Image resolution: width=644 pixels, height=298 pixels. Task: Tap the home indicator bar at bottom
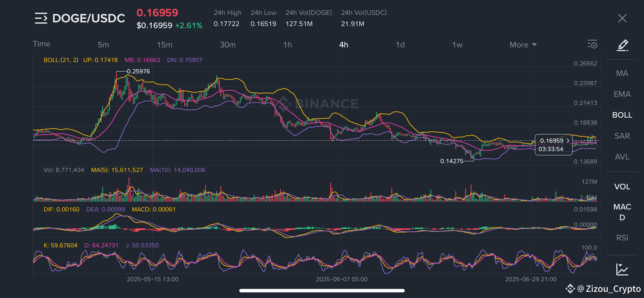pyautogui.click(x=322, y=290)
